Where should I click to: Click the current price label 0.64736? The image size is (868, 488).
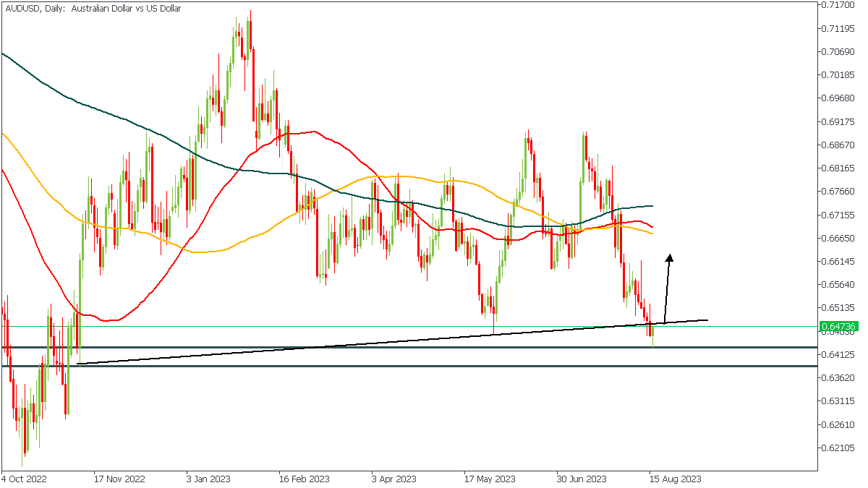coord(837,327)
